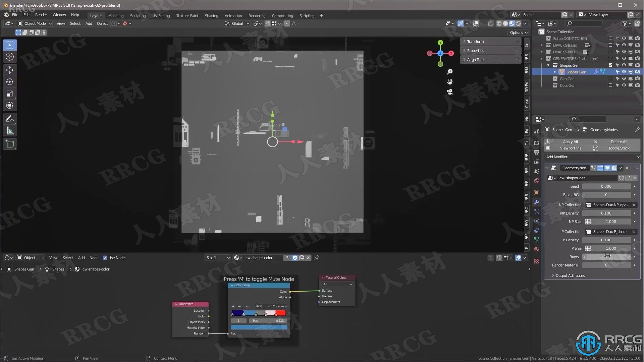Open the Material properties tab icon
This screenshot has width=644, height=362.
click(x=537, y=249)
